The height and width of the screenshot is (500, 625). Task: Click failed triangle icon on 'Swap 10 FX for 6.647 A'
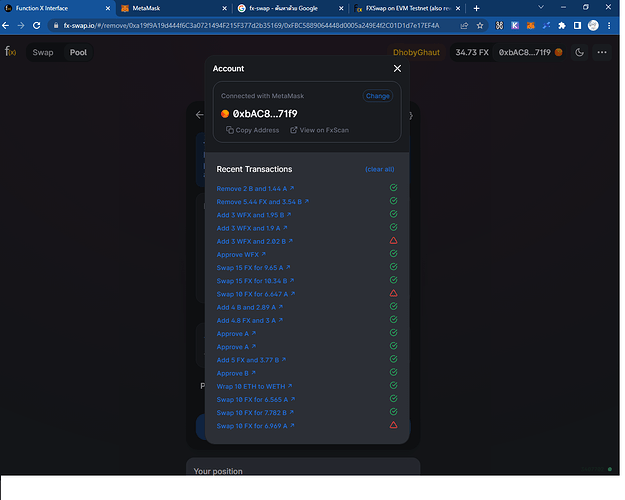pyautogui.click(x=393, y=293)
